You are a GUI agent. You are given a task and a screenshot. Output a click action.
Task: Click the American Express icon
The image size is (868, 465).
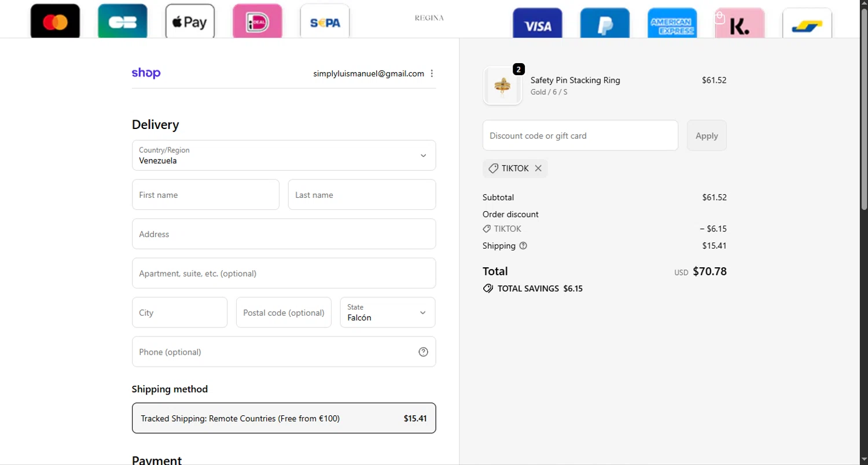[672, 24]
